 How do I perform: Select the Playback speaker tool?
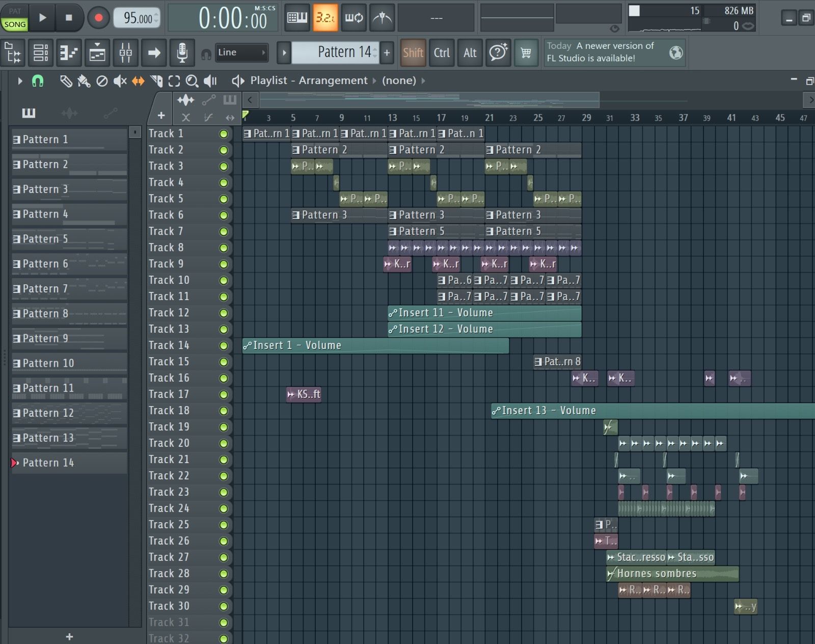pyautogui.click(x=210, y=81)
